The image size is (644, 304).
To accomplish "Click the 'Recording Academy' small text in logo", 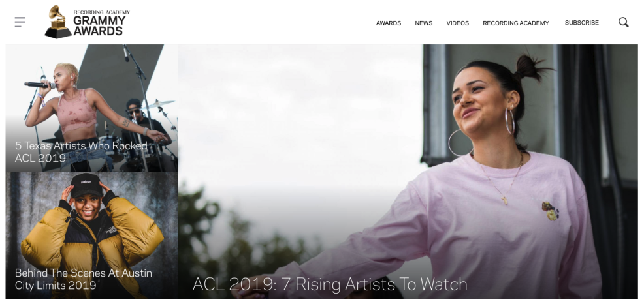I will tap(101, 12).
